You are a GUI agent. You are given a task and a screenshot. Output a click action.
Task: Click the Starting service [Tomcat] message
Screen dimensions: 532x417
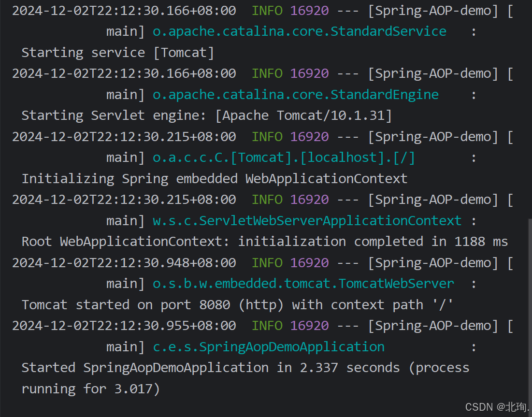pos(117,52)
